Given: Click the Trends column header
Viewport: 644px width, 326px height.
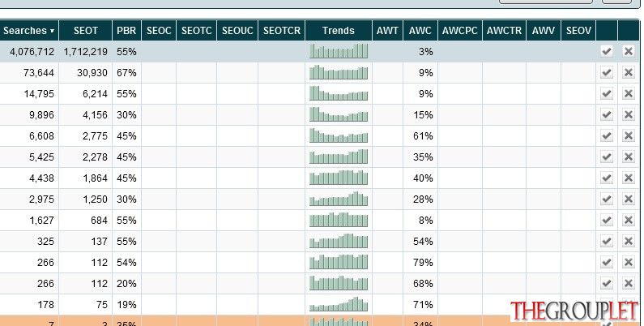Looking at the screenshot, I should [x=339, y=31].
